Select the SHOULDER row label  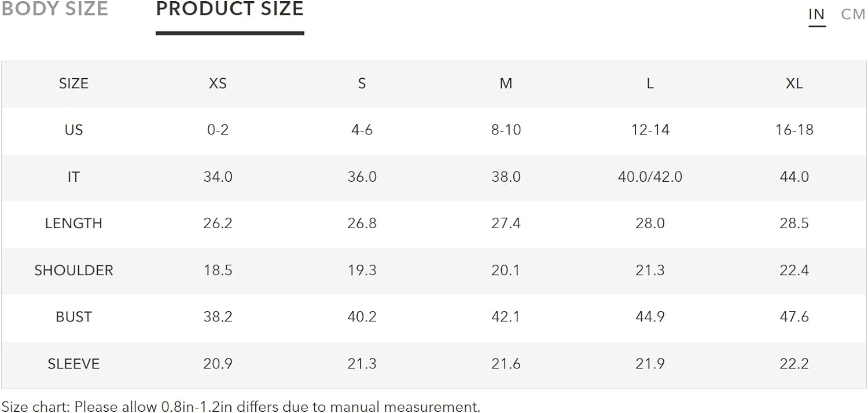(x=73, y=271)
